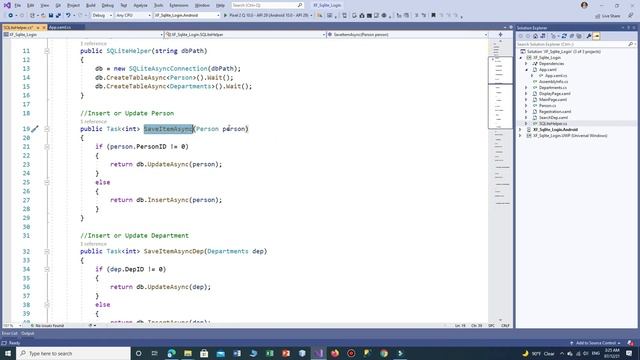Click the 1 reference link above SaveItemAsync

pos(93,122)
